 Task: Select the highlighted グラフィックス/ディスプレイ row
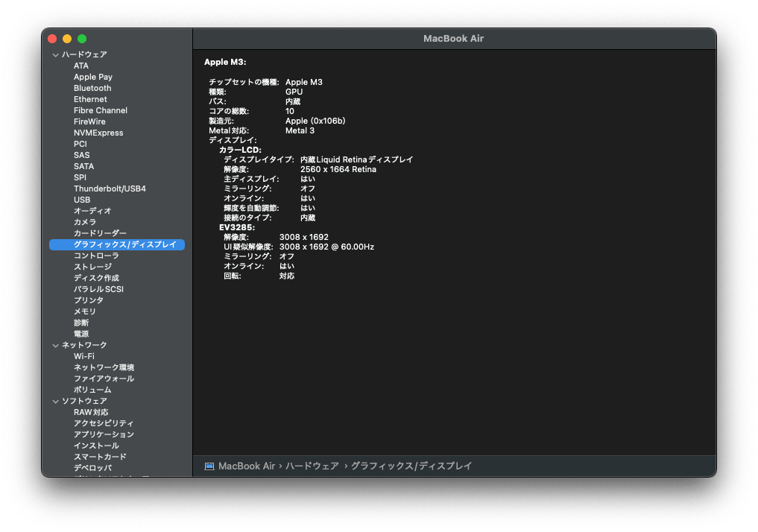coord(117,244)
